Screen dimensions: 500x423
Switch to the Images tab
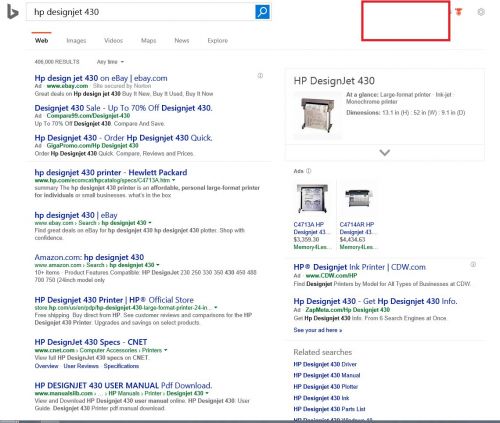click(x=76, y=40)
